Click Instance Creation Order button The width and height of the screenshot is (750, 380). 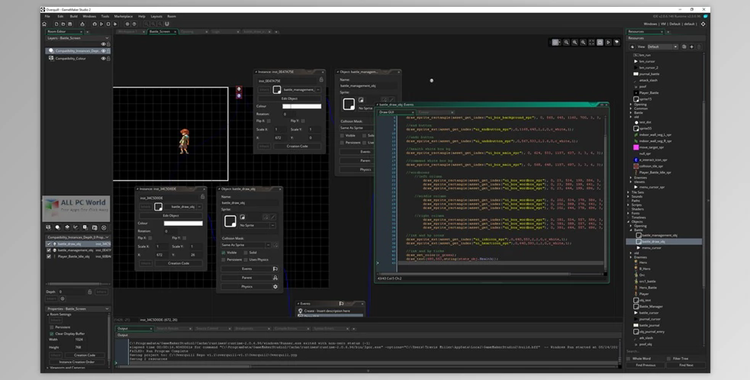[x=78, y=362]
